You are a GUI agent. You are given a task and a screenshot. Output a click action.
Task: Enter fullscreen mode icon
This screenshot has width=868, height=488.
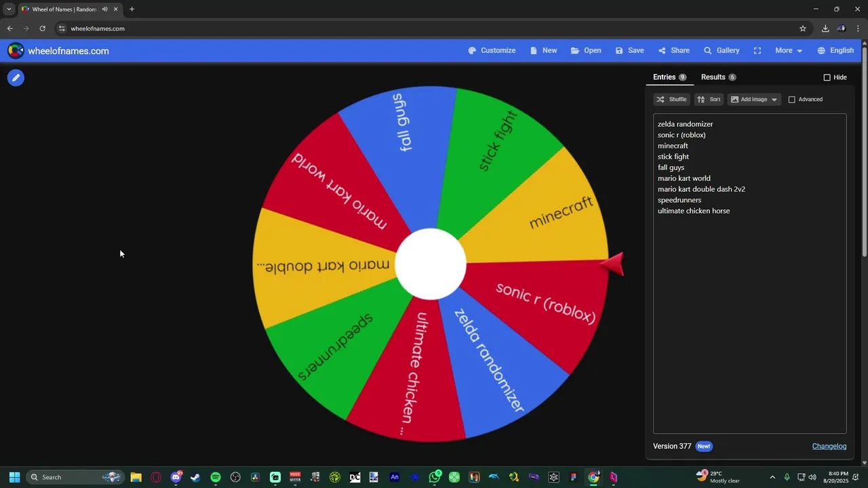pos(757,51)
